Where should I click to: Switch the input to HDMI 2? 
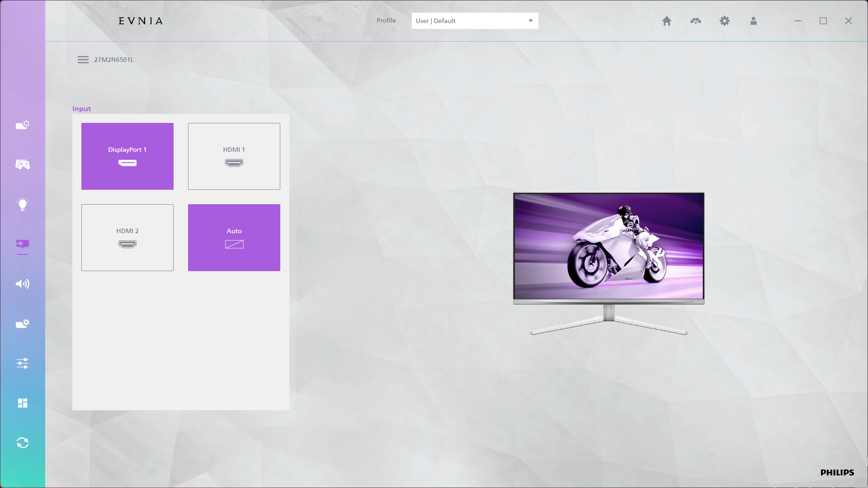[127, 238]
